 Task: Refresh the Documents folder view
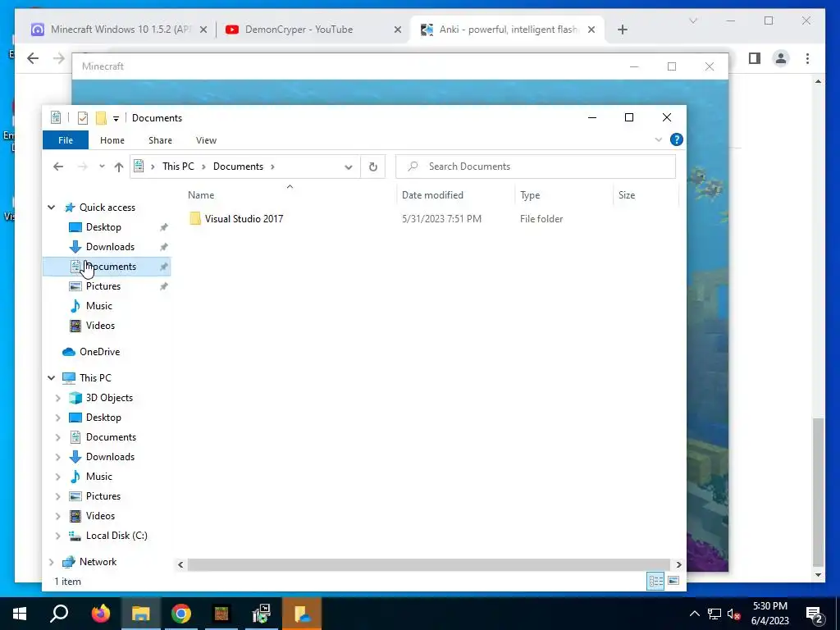click(373, 167)
